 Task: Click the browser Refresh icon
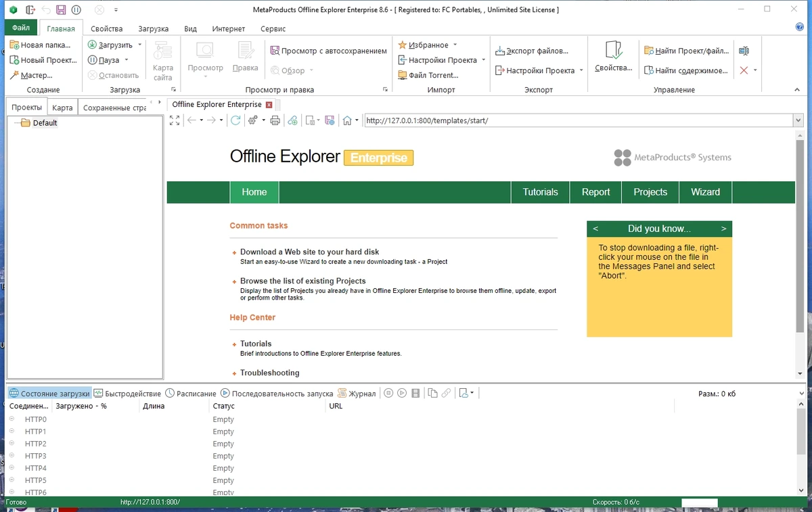coord(235,120)
